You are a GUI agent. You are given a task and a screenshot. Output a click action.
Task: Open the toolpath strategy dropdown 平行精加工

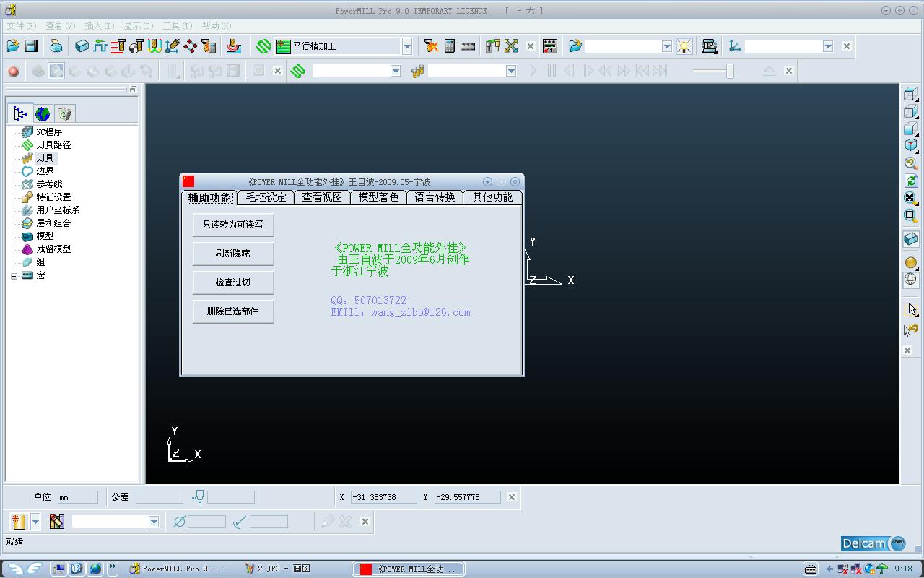pyautogui.click(x=407, y=46)
